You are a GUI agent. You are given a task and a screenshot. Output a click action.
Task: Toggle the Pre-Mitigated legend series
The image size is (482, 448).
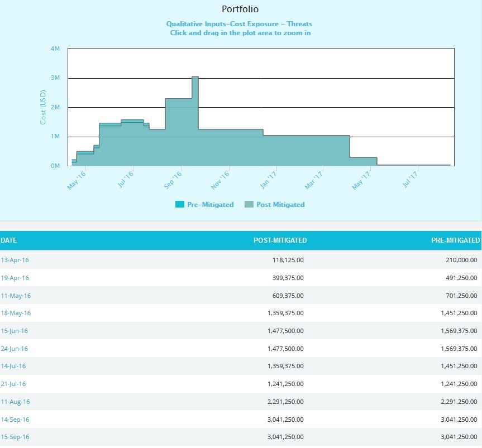(212, 205)
